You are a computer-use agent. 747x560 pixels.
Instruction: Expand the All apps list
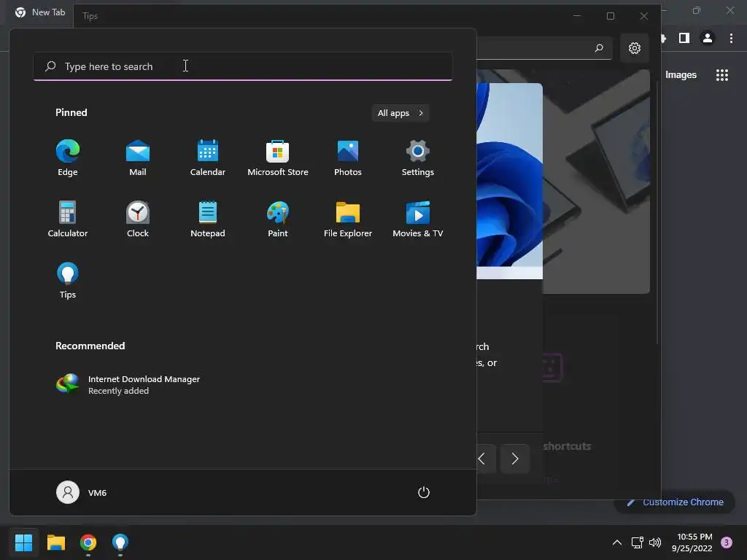click(x=400, y=113)
